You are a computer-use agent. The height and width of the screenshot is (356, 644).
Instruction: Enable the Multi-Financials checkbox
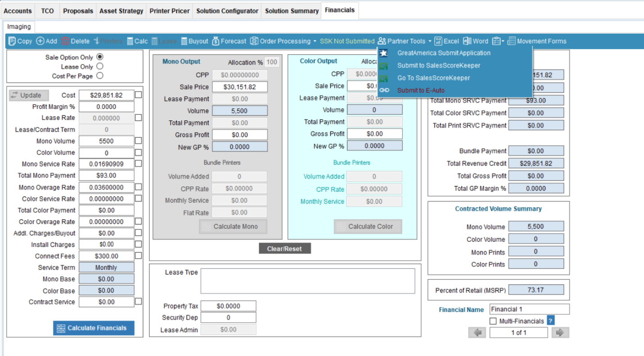click(x=493, y=321)
